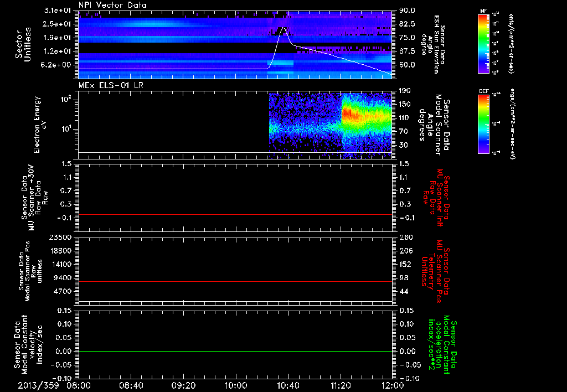Select the NF color scale bar
The image size is (567, 392).
point(482,44)
